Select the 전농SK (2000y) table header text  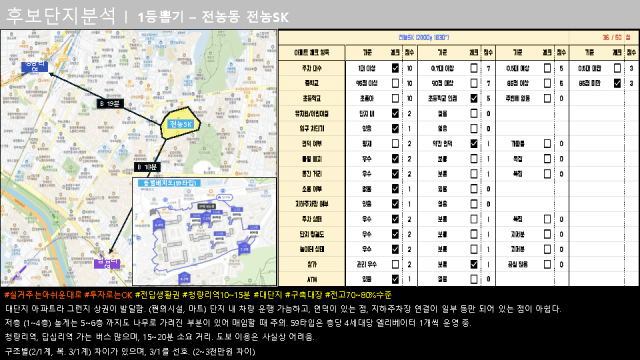pyautogui.click(x=423, y=37)
